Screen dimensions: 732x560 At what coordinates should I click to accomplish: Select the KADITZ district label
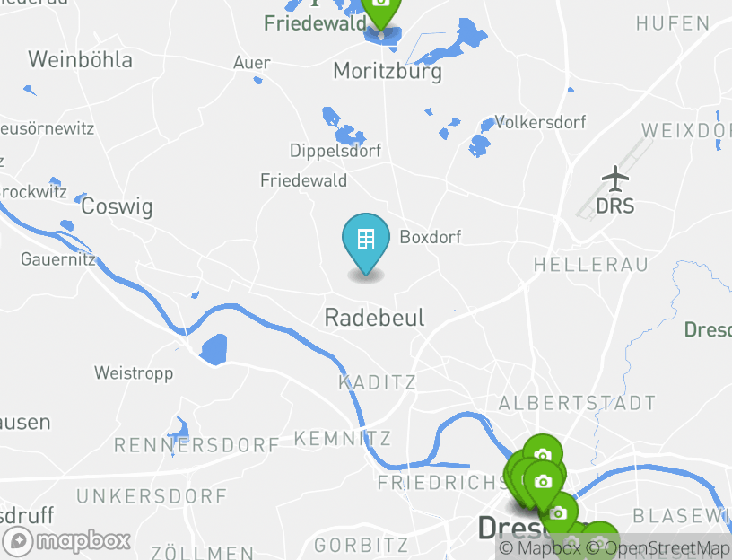pyautogui.click(x=377, y=382)
